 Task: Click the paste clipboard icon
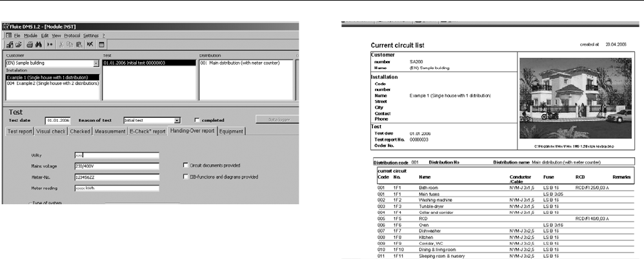coord(79,44)
